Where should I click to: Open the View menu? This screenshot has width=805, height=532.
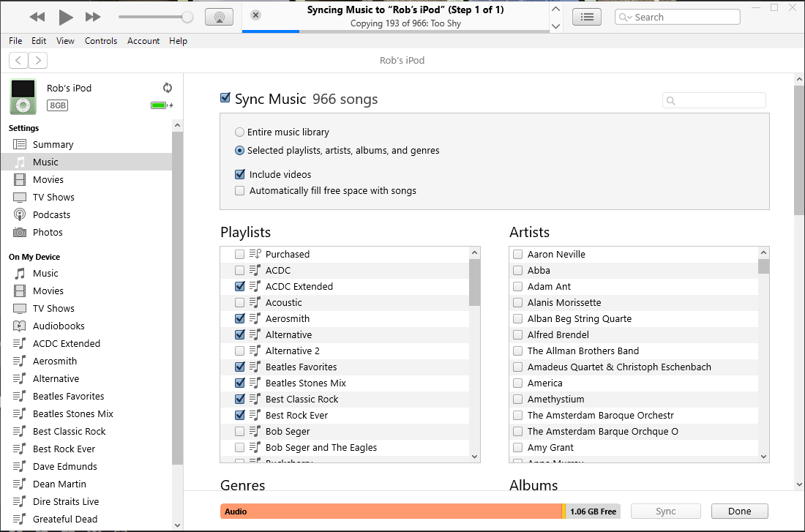[65, 40]
